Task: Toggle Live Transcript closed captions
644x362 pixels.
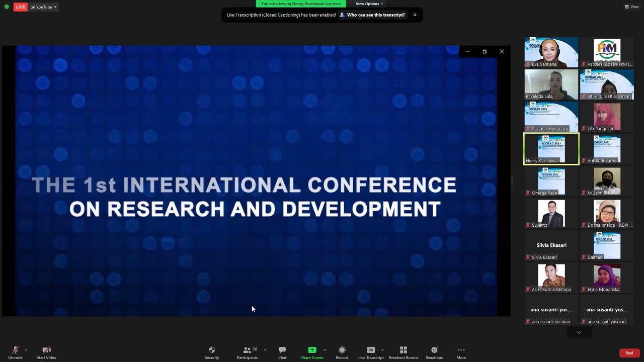Action: coord(371,350)
